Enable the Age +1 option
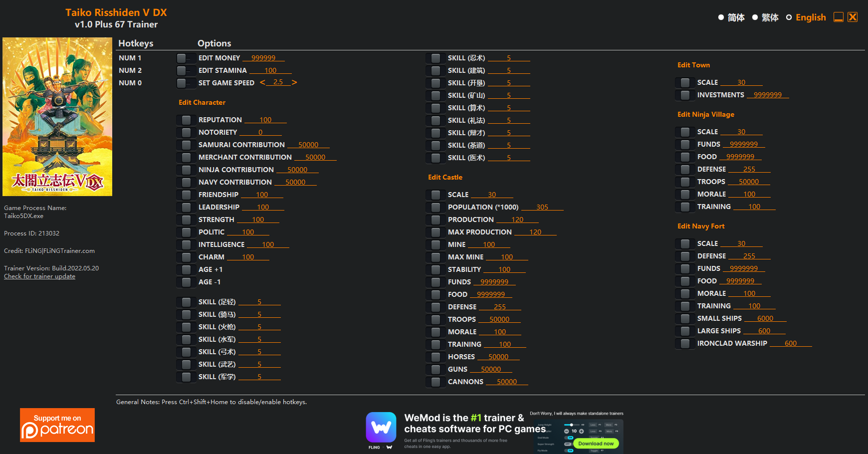Viewport: 868px width, 454px height. (x=186, y=270)
